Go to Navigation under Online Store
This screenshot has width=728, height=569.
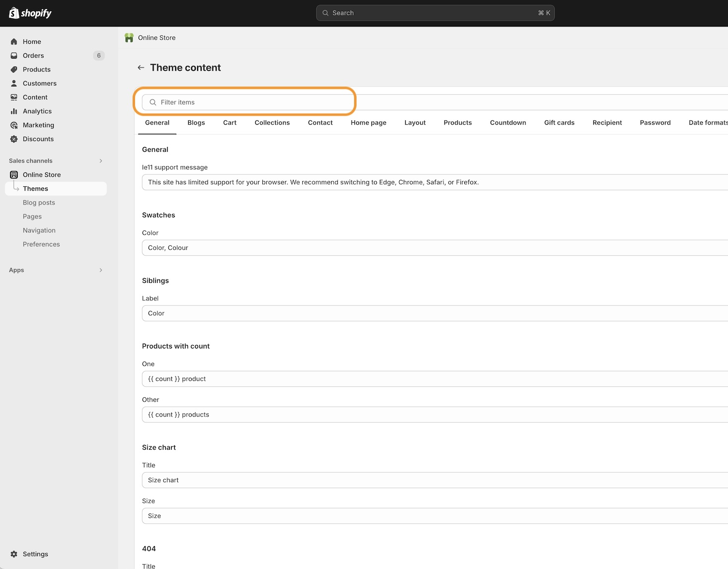coord(39,230)
